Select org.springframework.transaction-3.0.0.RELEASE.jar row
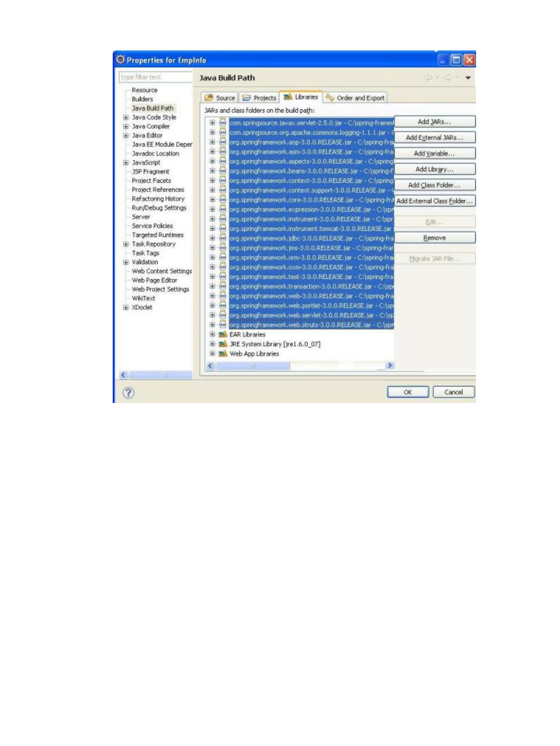560x746 pixels. click(x=311, y=287)
